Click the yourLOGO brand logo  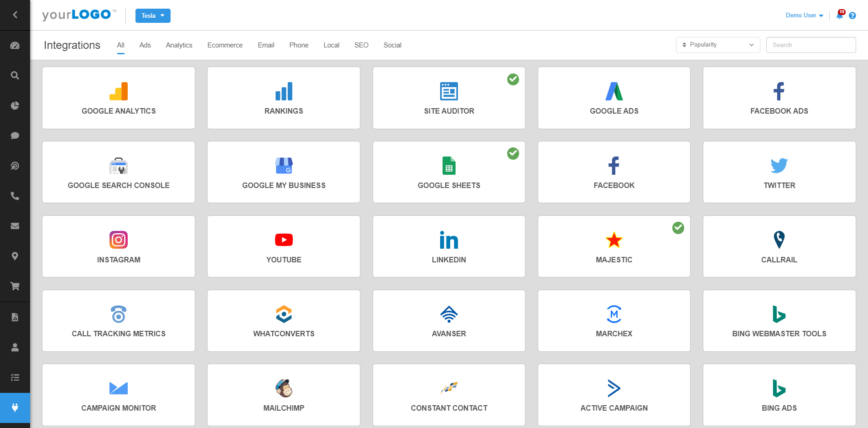coord(79,15)
